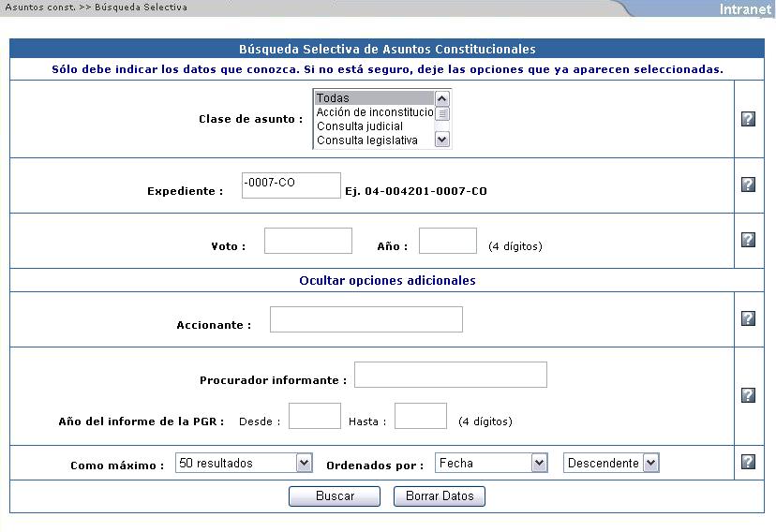Open help icon for Accionante row

click(x=748, y=318)
